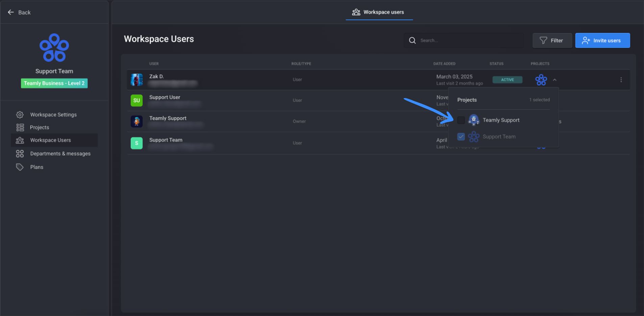Screen dimensions: 644x316
Task: Select the "Zak D." user name
Action: (157, 76)
